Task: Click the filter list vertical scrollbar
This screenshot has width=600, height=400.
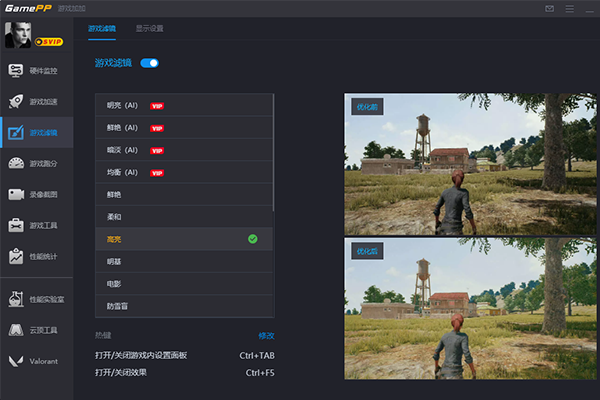Action: tap(274, 153)
